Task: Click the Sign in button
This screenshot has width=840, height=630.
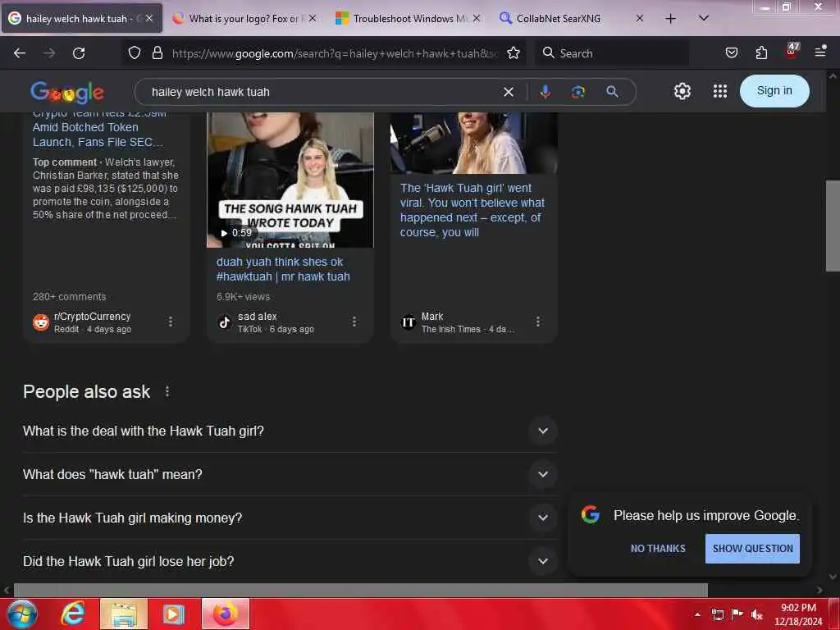Action: click(774, 91)
